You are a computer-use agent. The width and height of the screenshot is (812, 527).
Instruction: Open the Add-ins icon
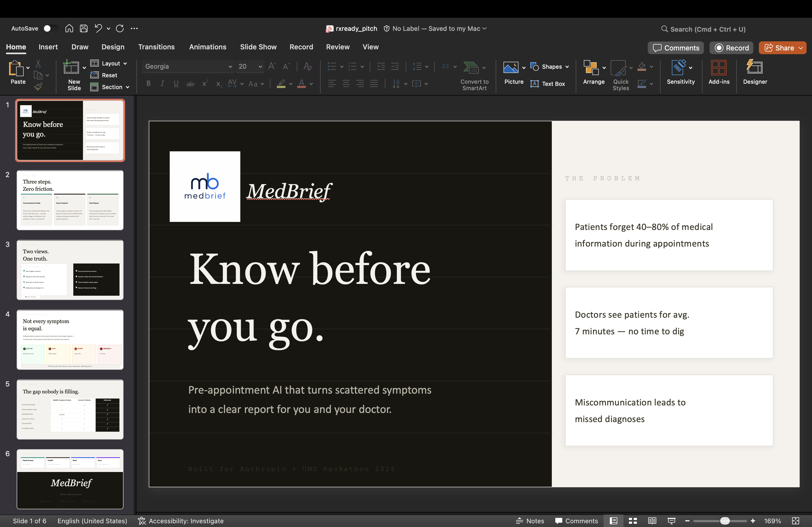tap(719, 68)
